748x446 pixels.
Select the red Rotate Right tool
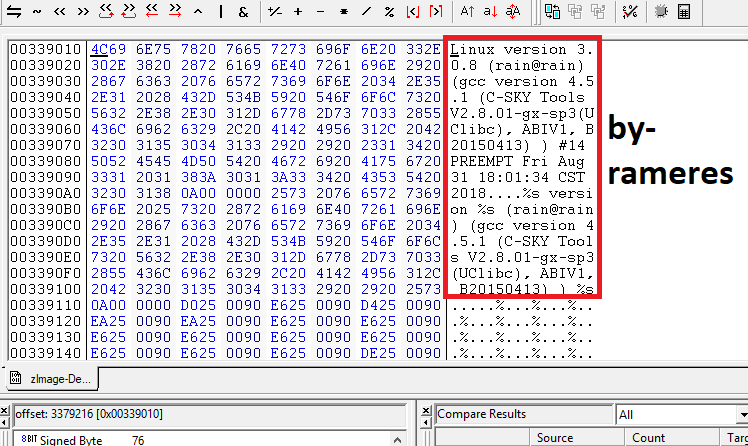click(x=129, y=11)
